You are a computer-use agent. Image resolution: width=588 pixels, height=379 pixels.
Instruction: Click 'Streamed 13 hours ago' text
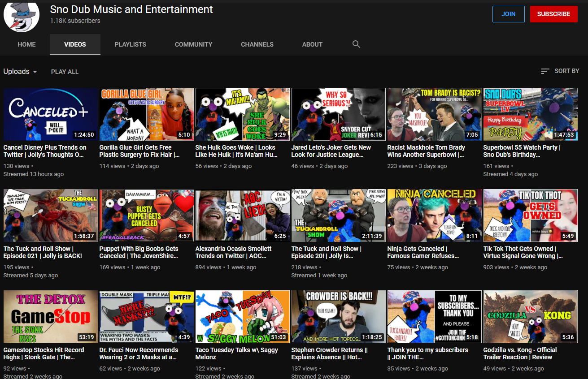click(34, 174)
